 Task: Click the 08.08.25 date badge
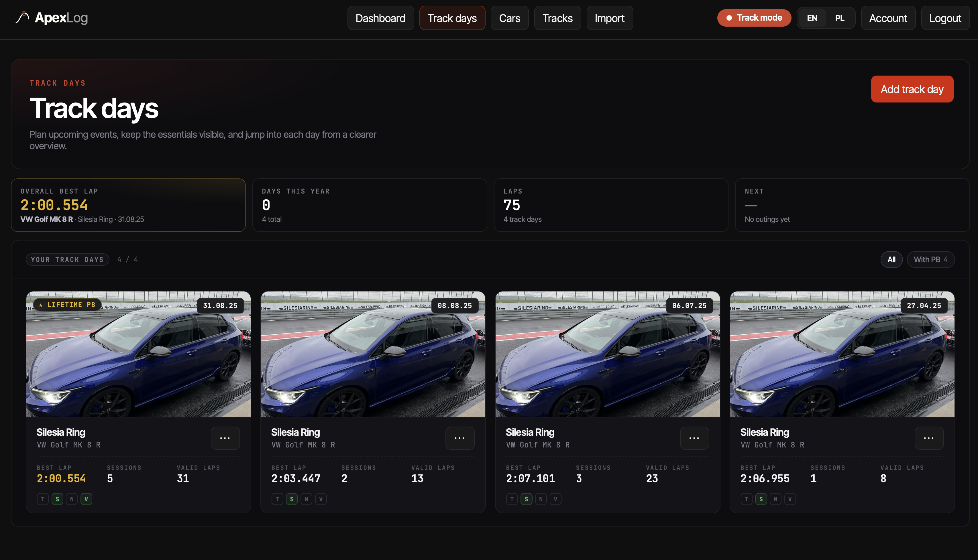[455, 305]
